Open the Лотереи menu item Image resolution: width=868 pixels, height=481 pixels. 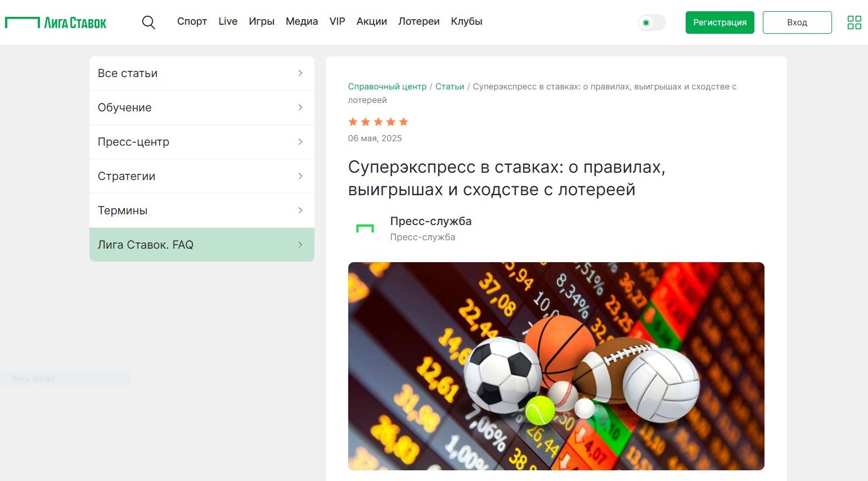coord(419,21)
